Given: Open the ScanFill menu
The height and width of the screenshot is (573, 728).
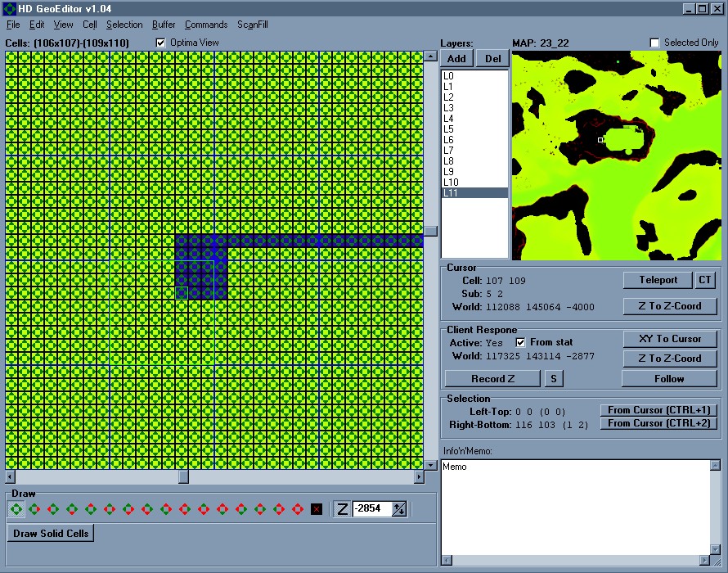Looking at the screenshot, I should pos(253,25).
